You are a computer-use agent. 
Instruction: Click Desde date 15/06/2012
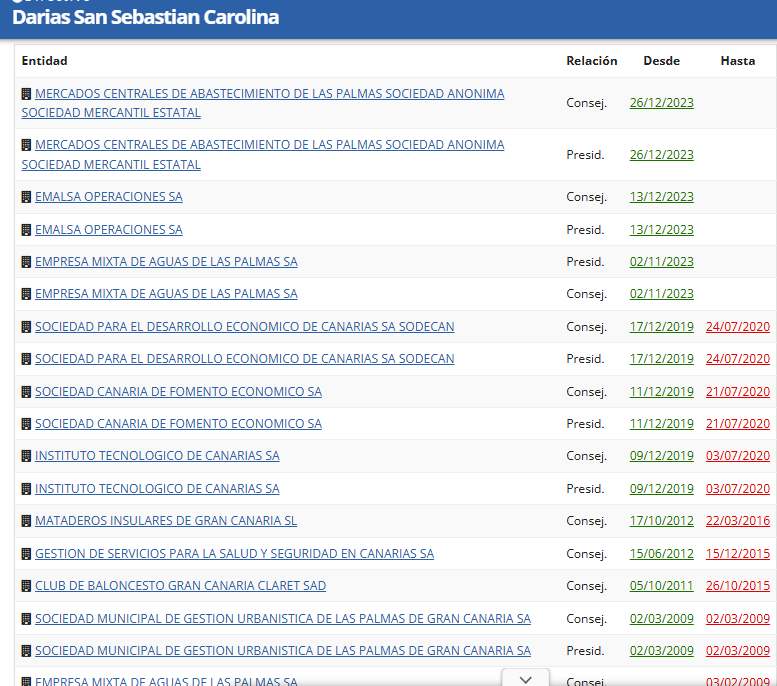point(662,554)
